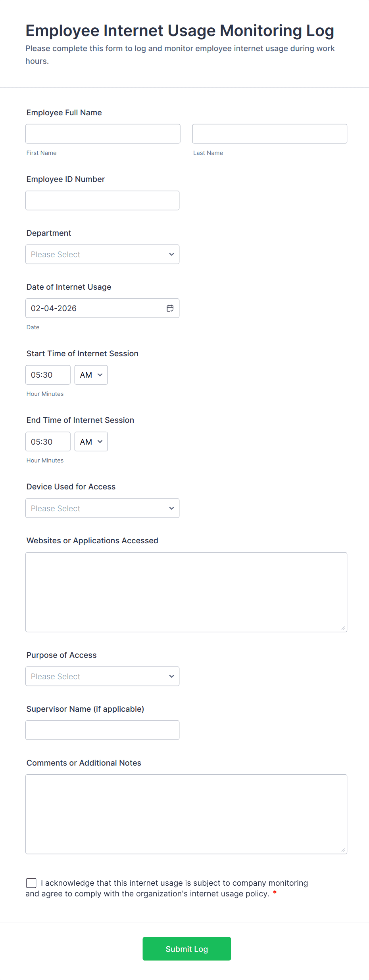
Task: Focus the Websites or Applications Accessed textarea
Action: point(186,592)
